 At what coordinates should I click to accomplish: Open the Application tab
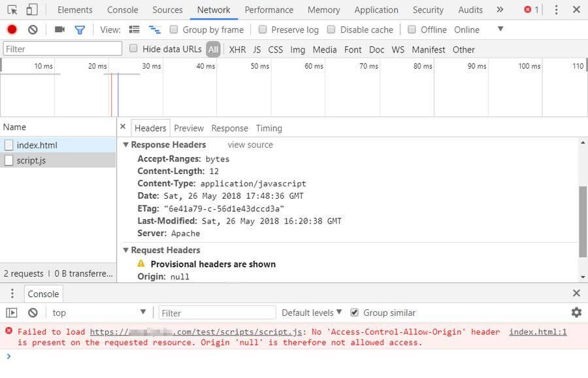376,10
